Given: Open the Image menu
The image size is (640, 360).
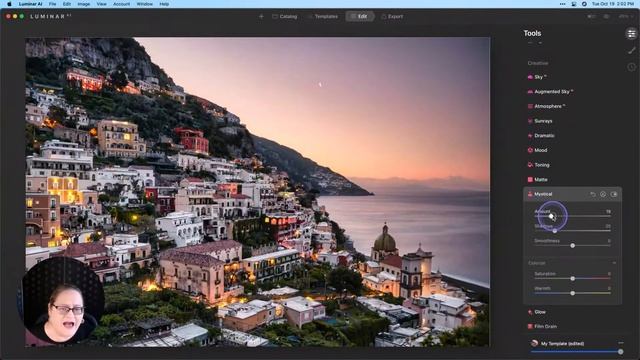Looking at the screenshot, I should click(84, 4).
